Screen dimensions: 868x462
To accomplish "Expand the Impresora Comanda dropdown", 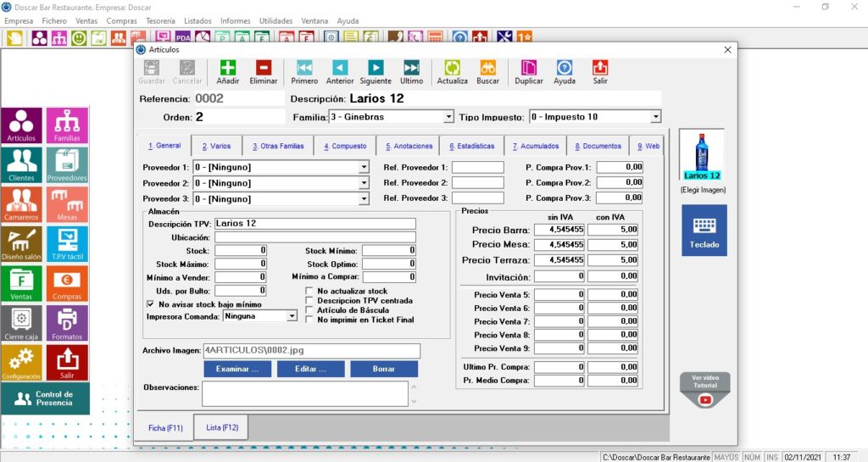I will click(292, 316).
